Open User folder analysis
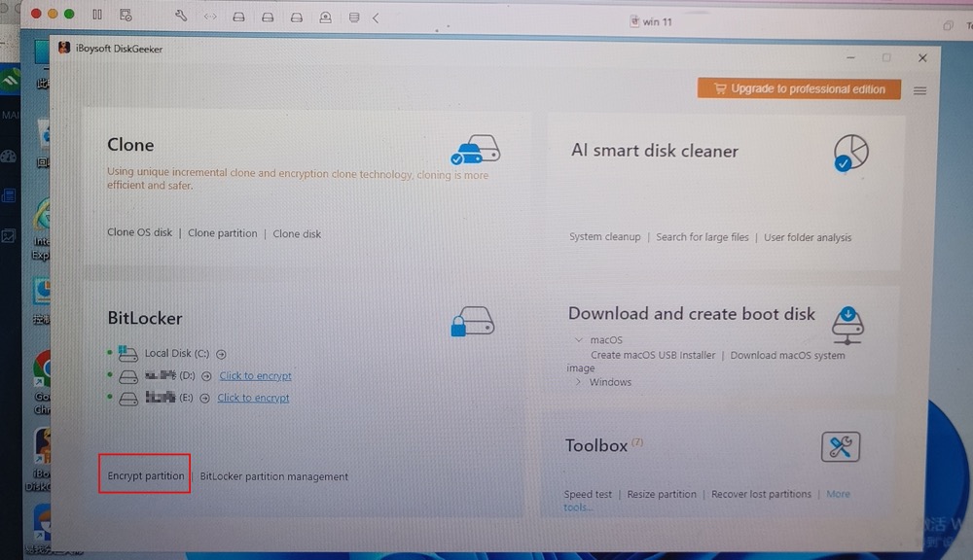Viewport: 973px width, 560px height. 808,237
